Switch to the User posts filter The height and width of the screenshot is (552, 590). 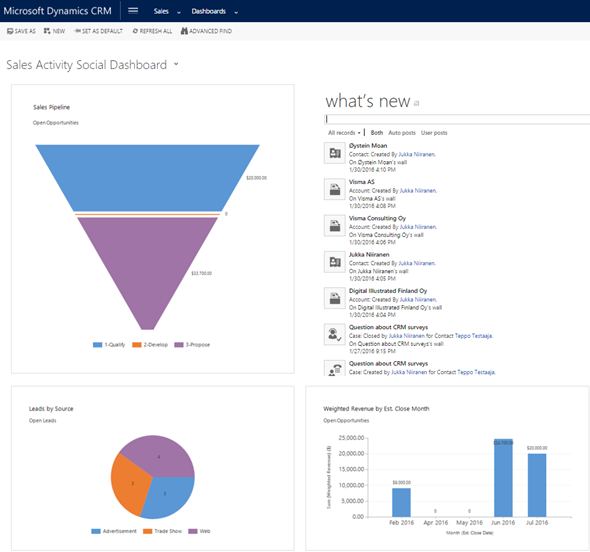[x=434, y=133]
